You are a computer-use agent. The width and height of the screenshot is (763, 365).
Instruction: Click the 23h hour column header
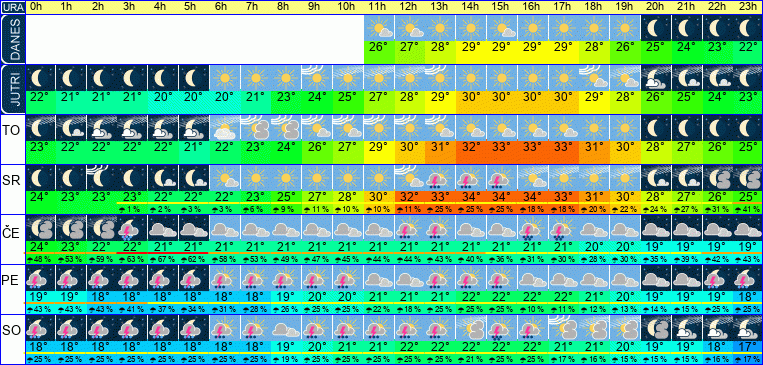coord(747,7)
